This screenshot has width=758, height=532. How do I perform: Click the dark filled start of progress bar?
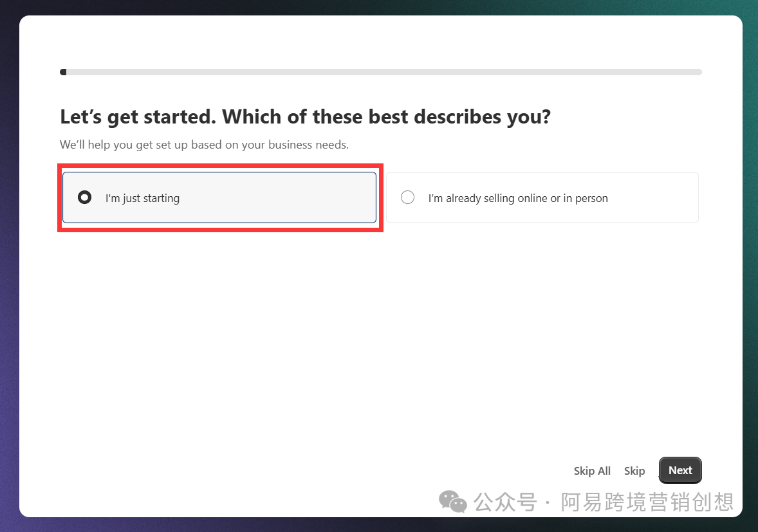(x=63, y=72)
